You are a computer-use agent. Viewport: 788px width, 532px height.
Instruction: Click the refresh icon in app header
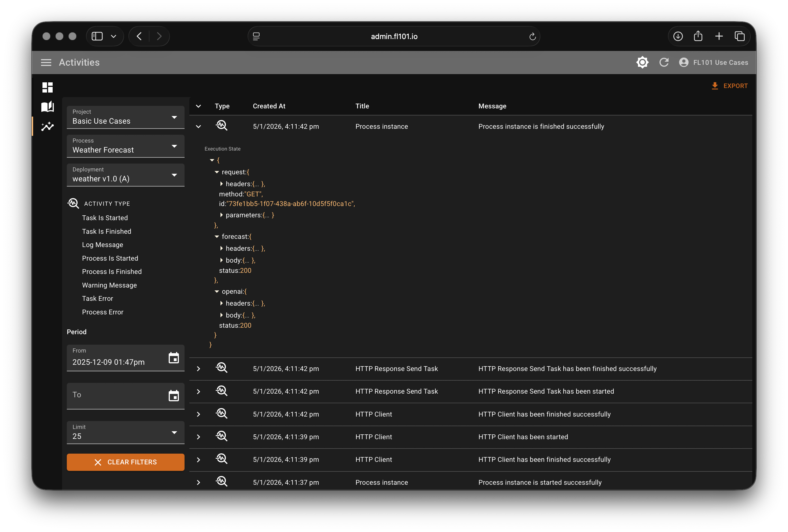pyautogui.click(x=663, y=62)
